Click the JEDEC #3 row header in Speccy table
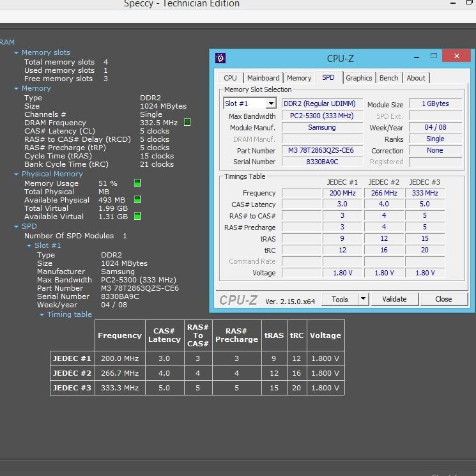Viewport: 476px width, 476px height. tap(72, 388)
